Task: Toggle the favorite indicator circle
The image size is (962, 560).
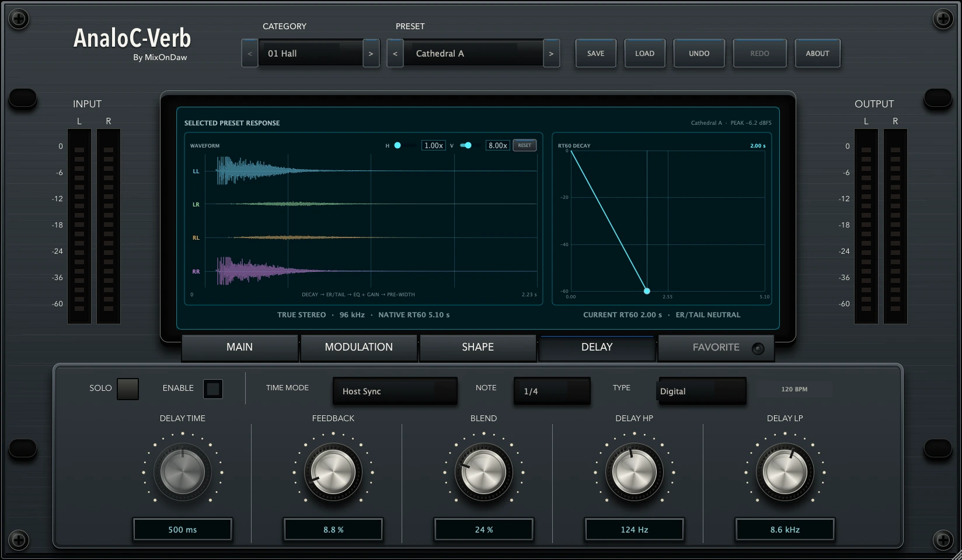Action: click(x=758, y=349)
